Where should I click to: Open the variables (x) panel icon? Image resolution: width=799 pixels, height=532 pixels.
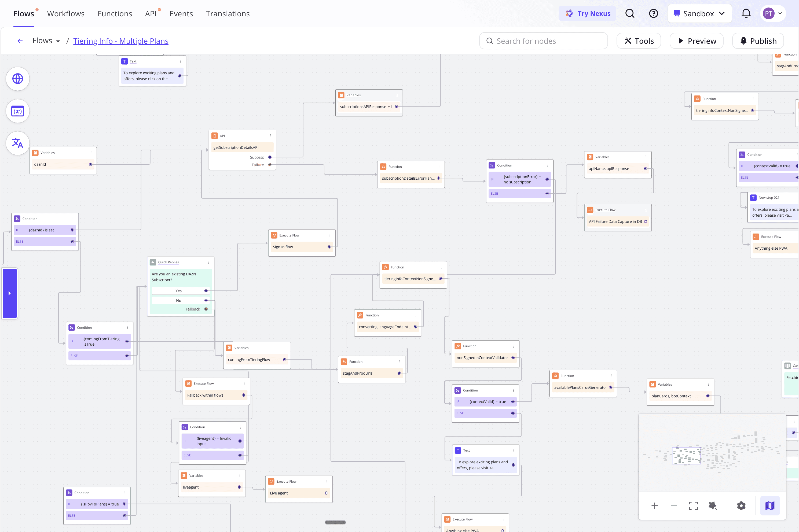18,111
